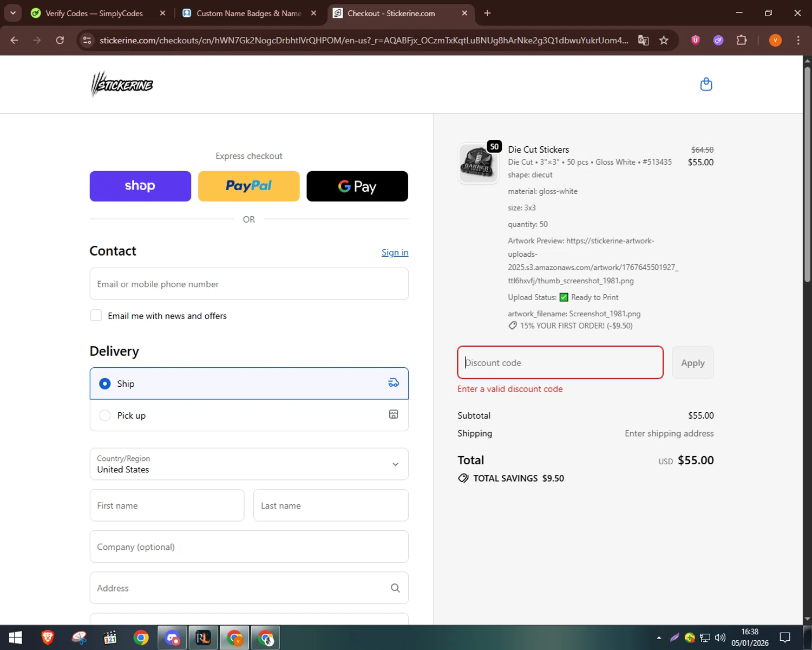Image resolution: width=812 pixels, height=650 pixels.
Task: Close the Verify Codes SimplyCodes tab
Action: pos(162,13)
